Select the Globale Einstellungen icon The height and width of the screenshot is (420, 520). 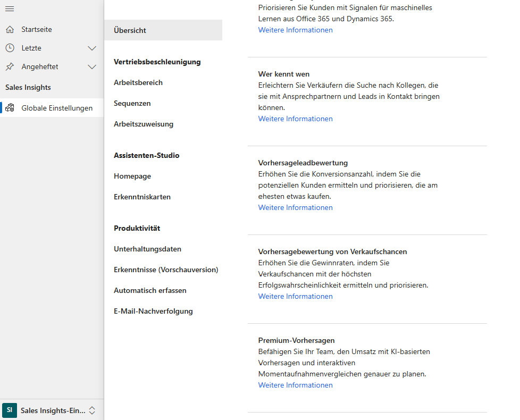point(10,107)
